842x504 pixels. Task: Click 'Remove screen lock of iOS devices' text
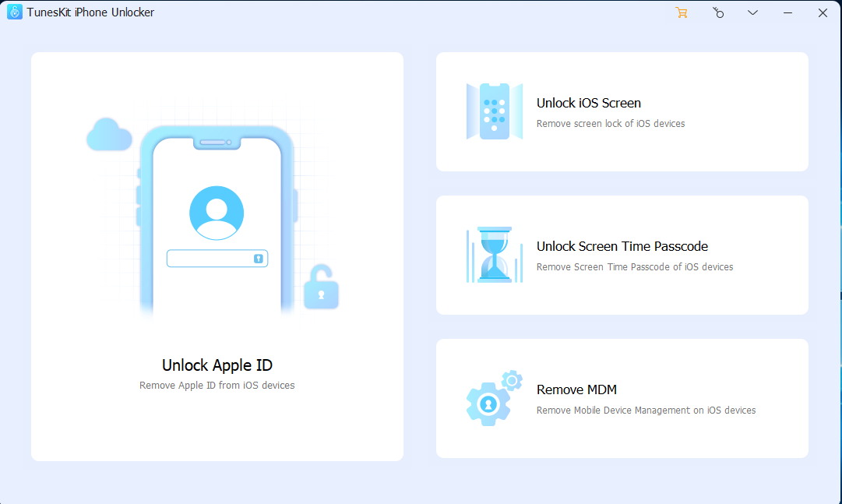point(611,124)
